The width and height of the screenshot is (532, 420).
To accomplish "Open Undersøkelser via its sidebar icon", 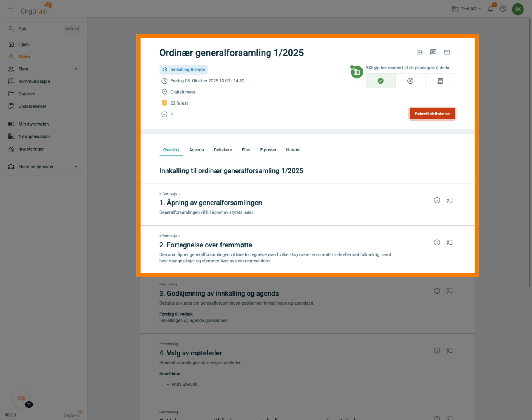I will click(11, 107).
